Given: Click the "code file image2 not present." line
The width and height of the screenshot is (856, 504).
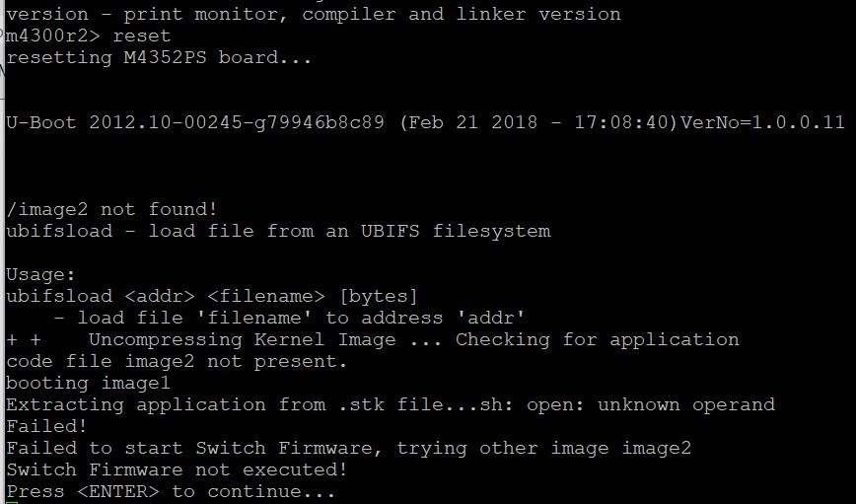Looking at the screenshot, I should [177, 361].
